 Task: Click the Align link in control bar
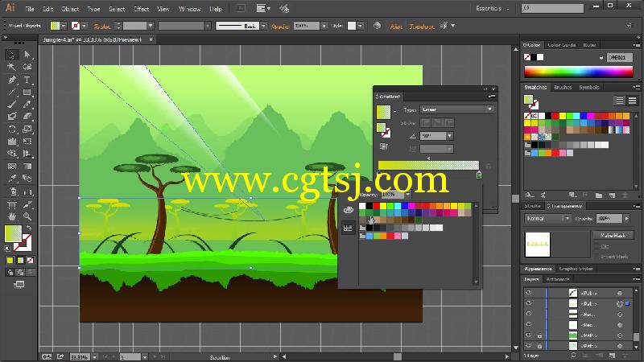[x=396, y=26]
